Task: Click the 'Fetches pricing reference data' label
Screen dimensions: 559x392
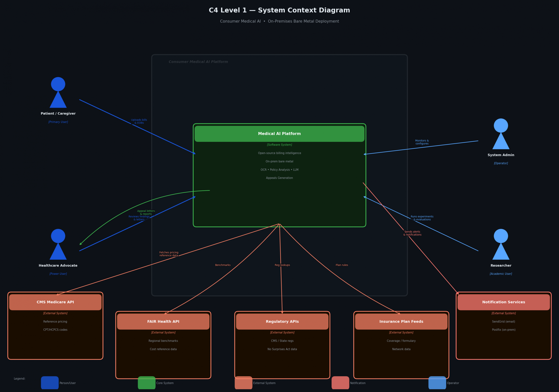Action: [x=169, y=254]
